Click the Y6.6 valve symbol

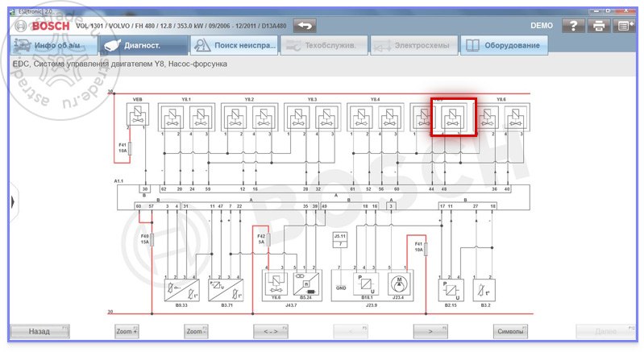coord(276,284)
